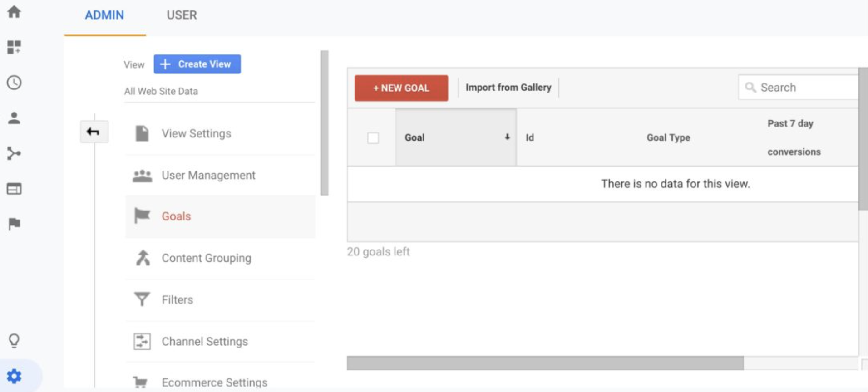Click the + NEW GOAL button
Screen dimensions: 868x392
coord(401,88)
